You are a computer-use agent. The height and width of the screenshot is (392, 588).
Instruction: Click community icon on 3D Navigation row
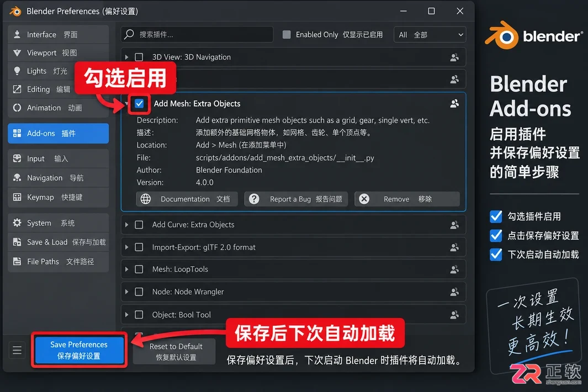click(x=454, y=57)
